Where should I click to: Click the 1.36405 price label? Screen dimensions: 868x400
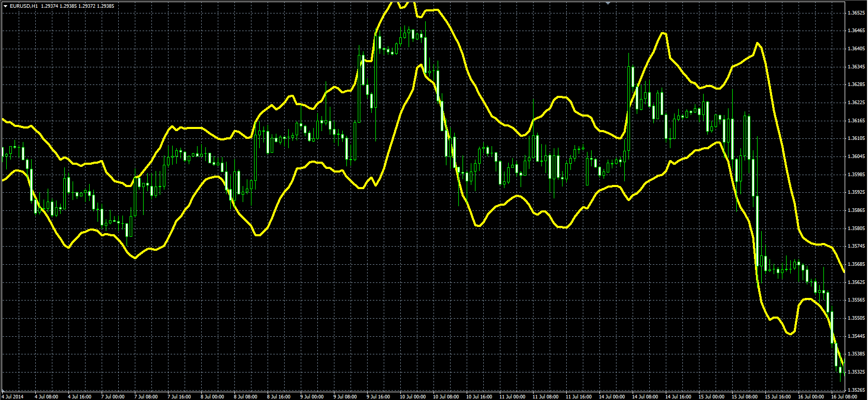pos(856,49)
